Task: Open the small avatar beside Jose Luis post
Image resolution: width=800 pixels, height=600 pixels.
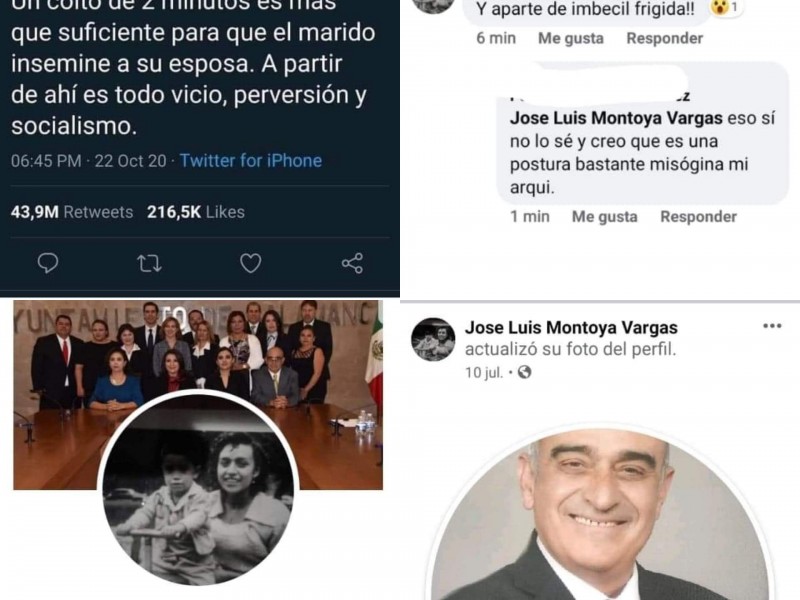Action: coord(433,339)
